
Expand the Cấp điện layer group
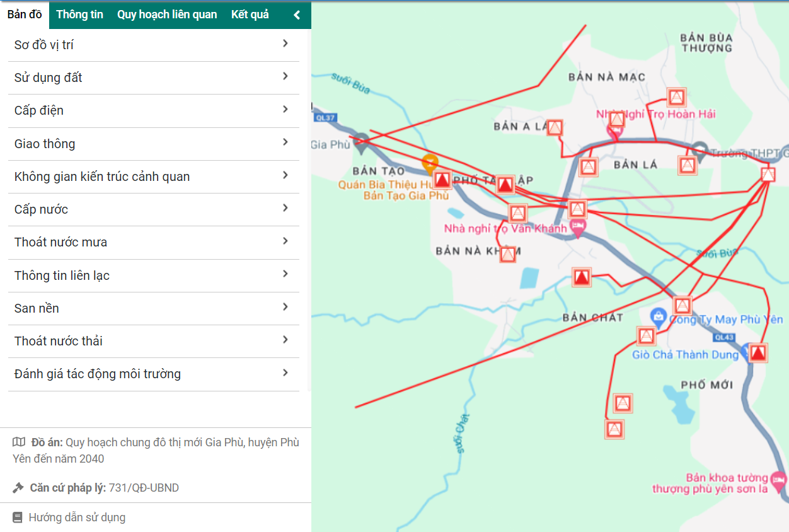click(x=285, y=110)
